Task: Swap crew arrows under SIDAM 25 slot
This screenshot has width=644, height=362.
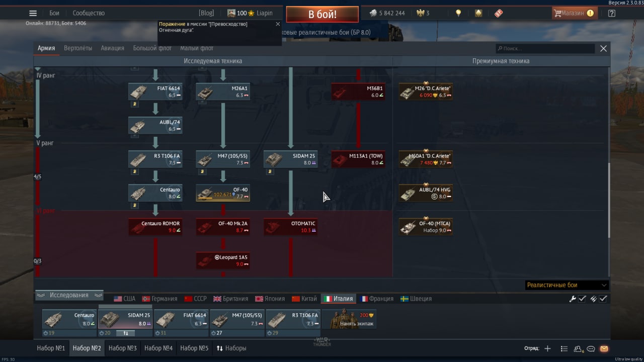Action: click(126, 333)
